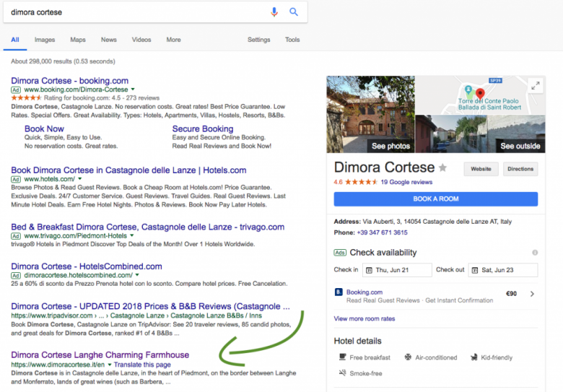
Task: Click the map thumbnail showing Torre del Conte Paolo
Action: [x=481, y=95]
